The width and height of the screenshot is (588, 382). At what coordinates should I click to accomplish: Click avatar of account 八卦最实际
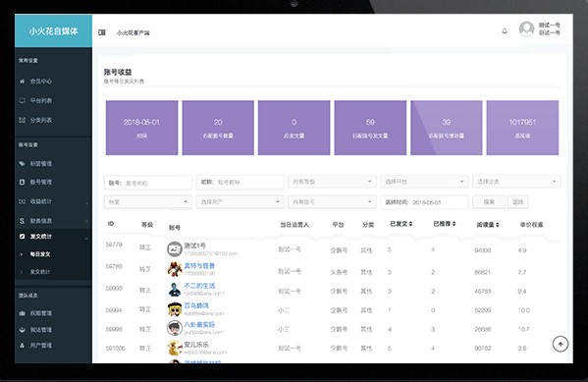[x=175, y=328]
